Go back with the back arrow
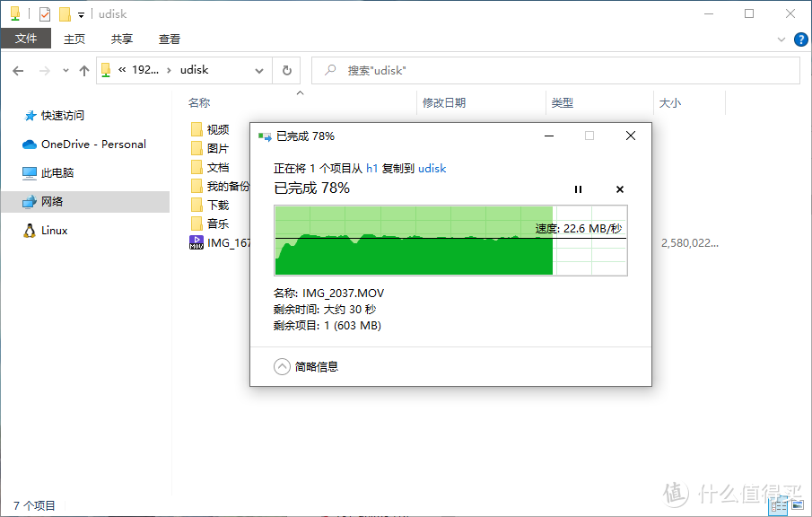This screenshot has height=517, width=812. (x=18, y=70)
